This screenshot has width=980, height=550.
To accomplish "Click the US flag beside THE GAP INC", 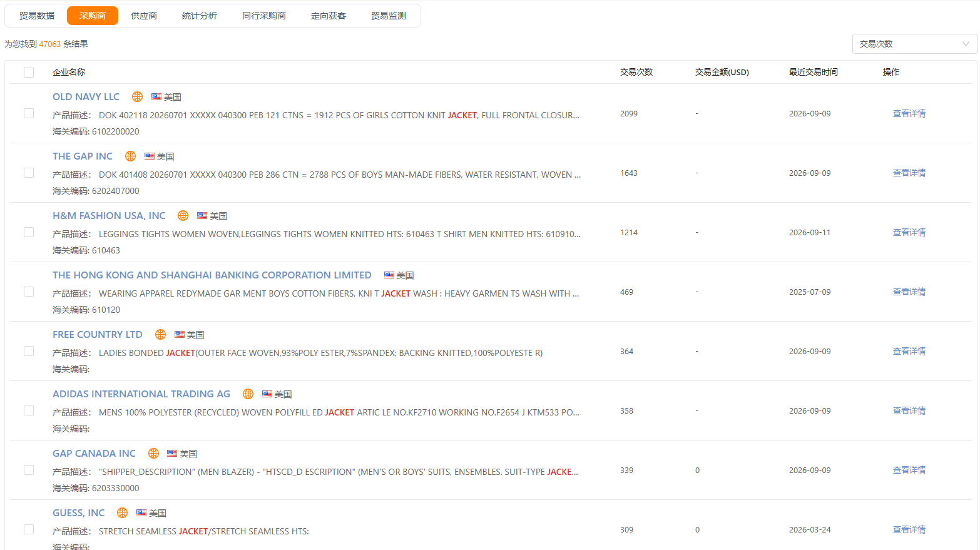I will (x=150, y=156).
